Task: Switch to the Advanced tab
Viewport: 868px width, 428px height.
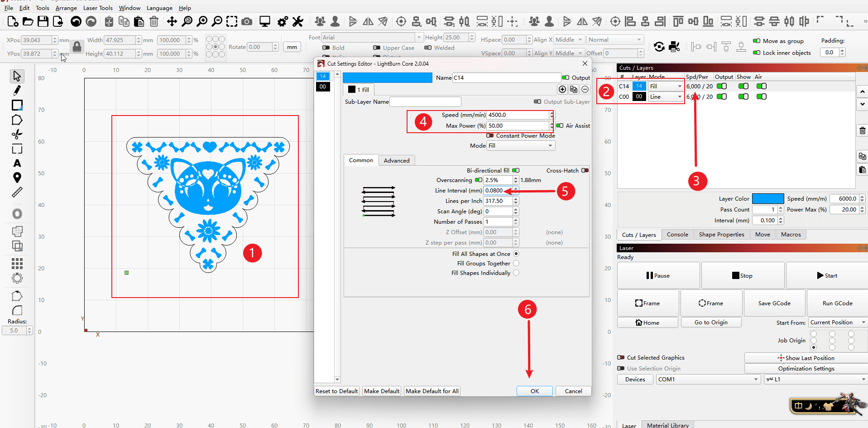Action: [x=397, y=160]
